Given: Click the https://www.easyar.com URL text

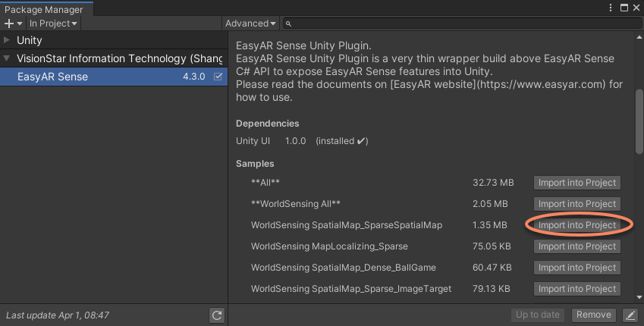Looking at the screenshot, I should [x=541, y=85].
